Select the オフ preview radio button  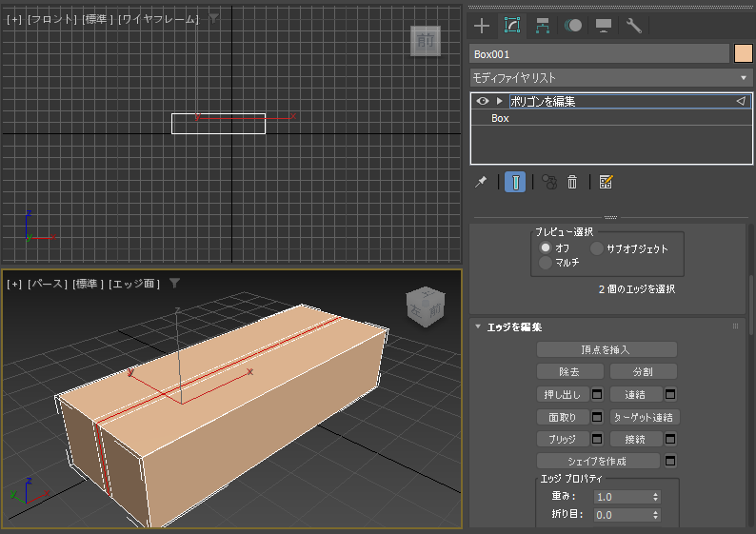(x=546, y=247)
